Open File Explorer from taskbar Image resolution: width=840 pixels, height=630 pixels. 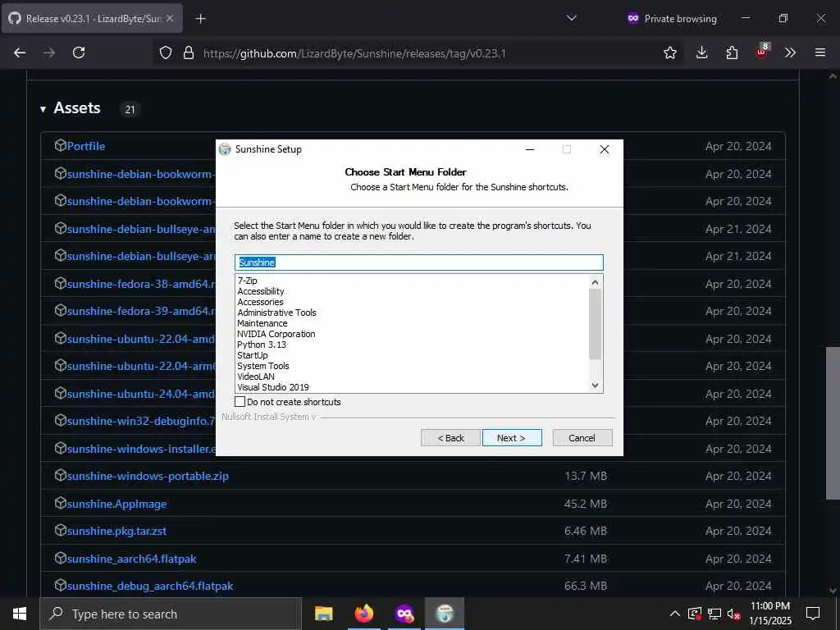point(323,614)
